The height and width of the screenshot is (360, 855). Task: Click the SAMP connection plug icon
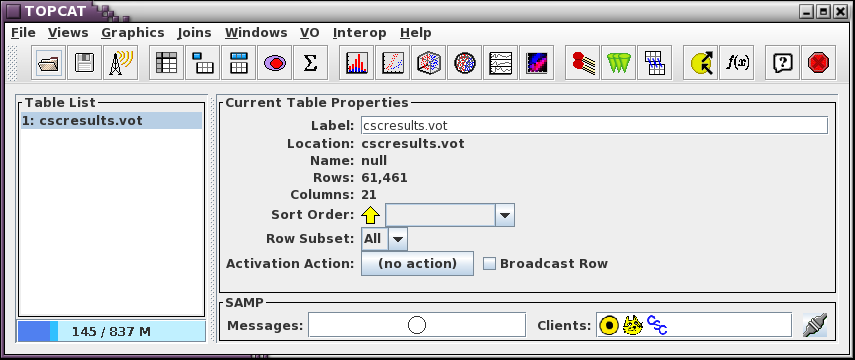pos(815,325)
